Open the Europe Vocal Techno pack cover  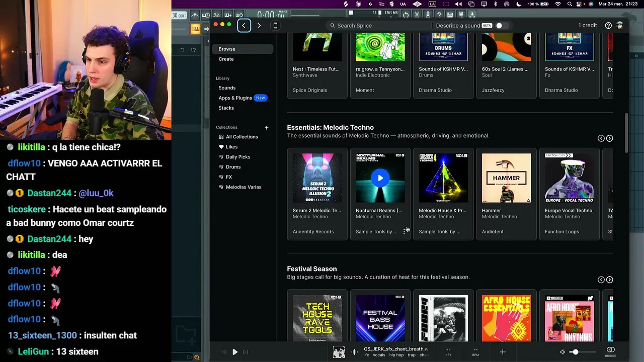coord(569,178)
